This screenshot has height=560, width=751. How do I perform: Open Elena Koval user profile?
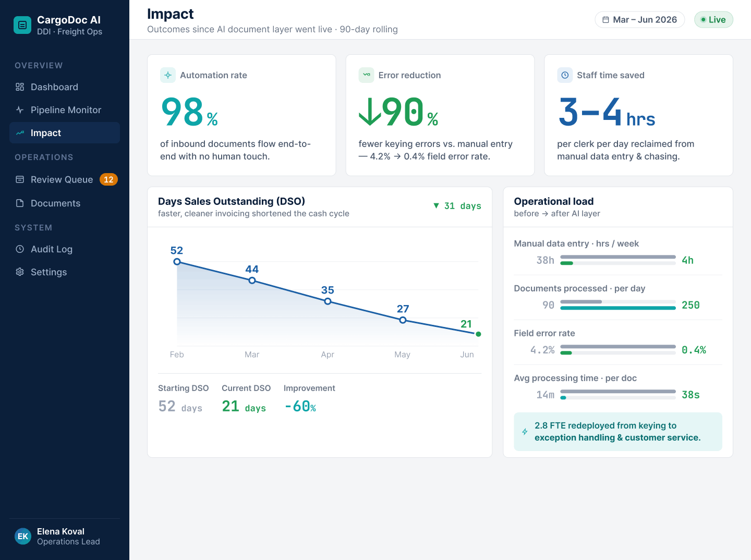(x=65, y=536)
